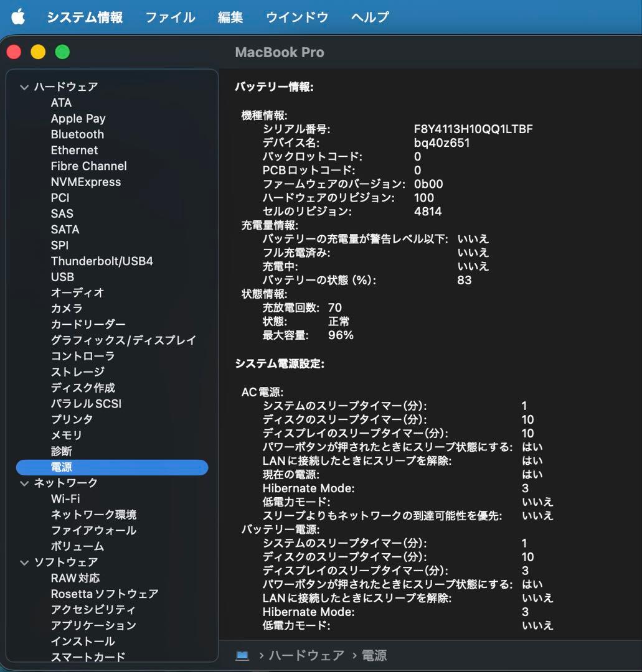The width and height of the screenshot is (642, 672).
Task: Open the Apple menu
Action: 18,17
